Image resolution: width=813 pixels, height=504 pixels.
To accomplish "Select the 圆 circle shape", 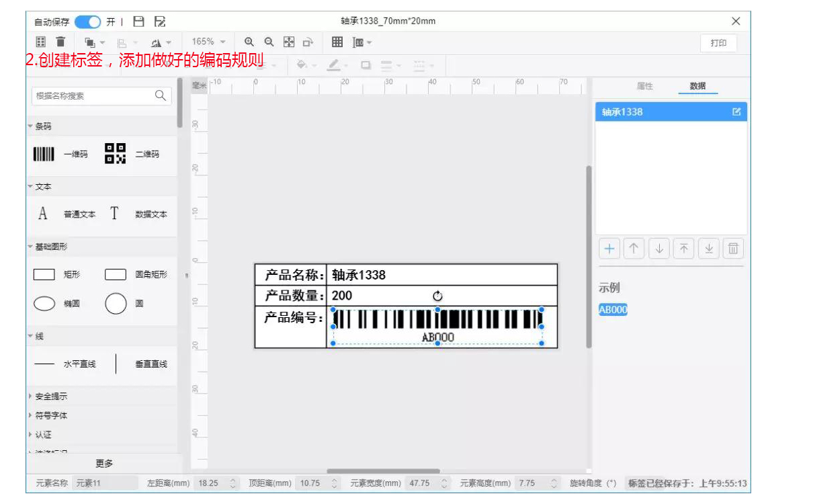I will click(x=124, y=304).
